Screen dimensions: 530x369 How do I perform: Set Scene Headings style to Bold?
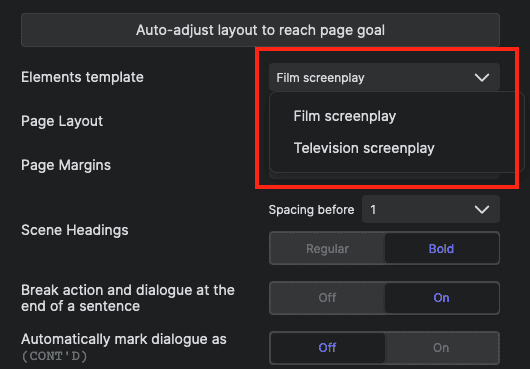click(441, 249)
